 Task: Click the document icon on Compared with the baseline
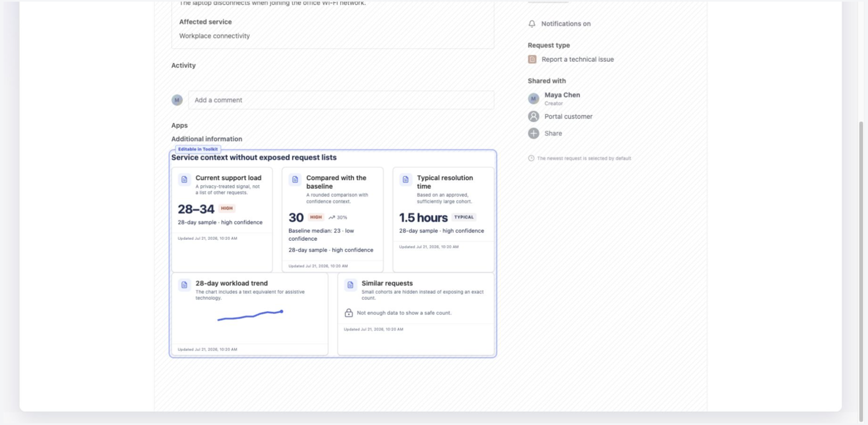(x=295, y=179)
